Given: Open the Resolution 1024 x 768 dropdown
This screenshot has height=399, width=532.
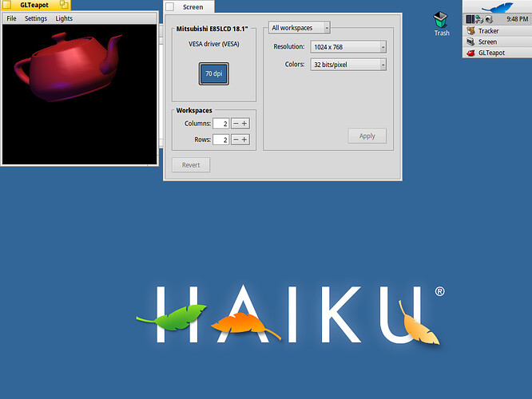Looking at the screenshot, I should 348,47.
